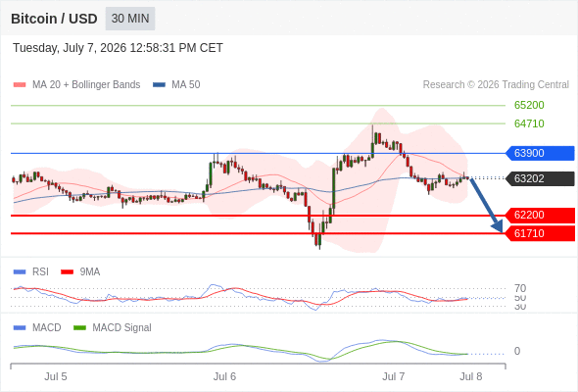The height and width of the screenshot is (392, 578).
Task: Click the 30 MIN timeframe button
Action: (130, 19)
